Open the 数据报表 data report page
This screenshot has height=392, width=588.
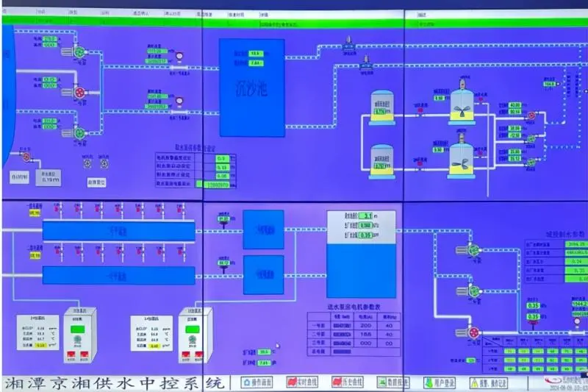tap(393, 382)
